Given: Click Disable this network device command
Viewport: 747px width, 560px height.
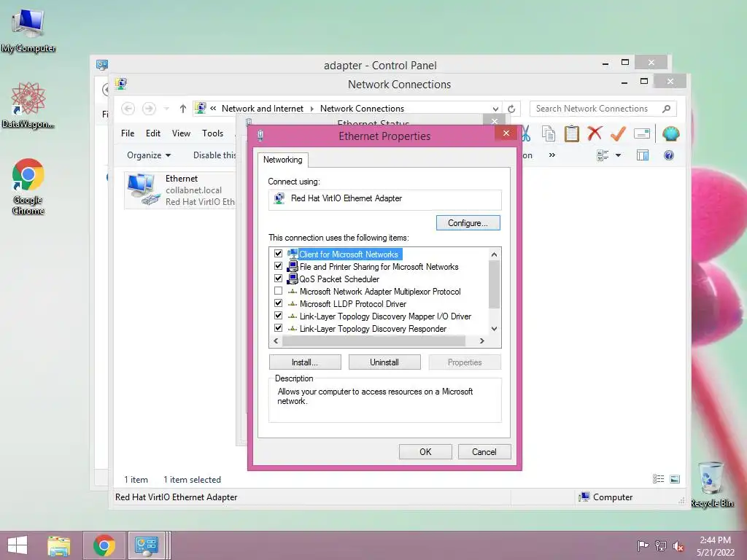Looking at the screenshot, I should tap(215, 155).
